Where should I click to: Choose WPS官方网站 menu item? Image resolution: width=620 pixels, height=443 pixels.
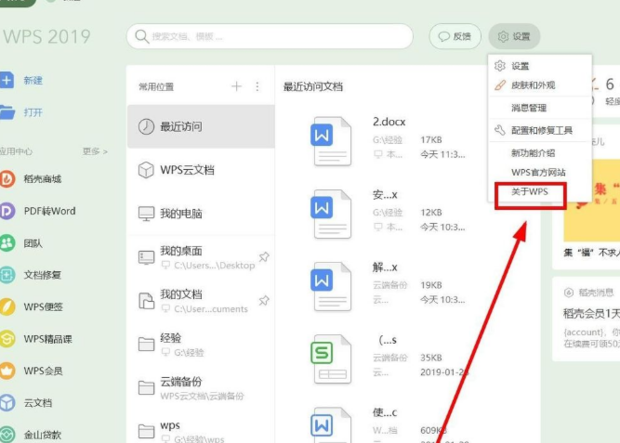pos(540,172)
